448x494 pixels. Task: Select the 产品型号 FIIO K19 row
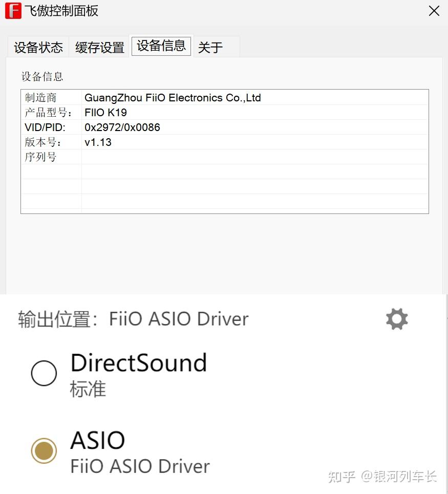(106, 113)
